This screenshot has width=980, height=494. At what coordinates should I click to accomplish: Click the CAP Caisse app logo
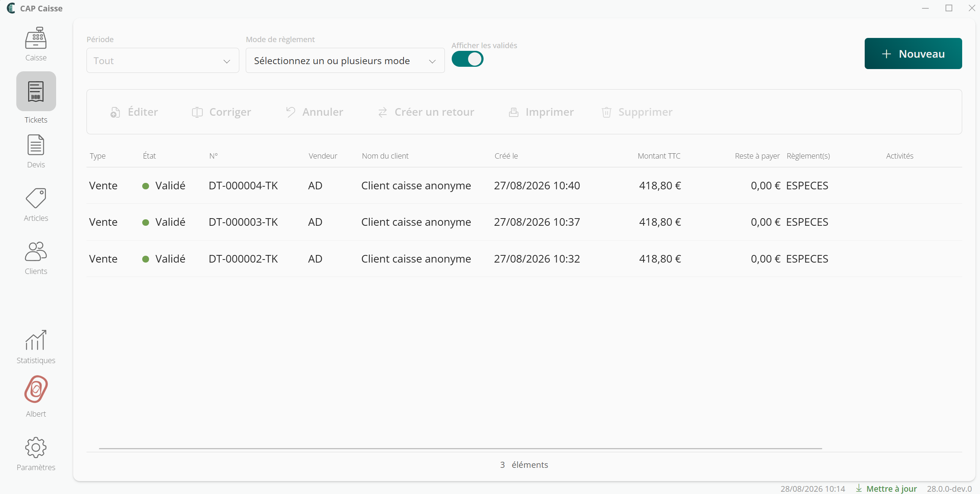[11, 8]
